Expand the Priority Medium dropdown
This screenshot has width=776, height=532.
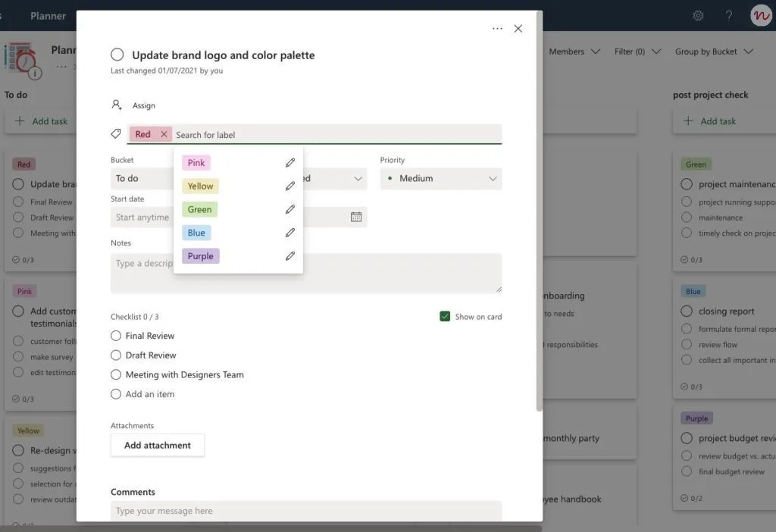441,179
